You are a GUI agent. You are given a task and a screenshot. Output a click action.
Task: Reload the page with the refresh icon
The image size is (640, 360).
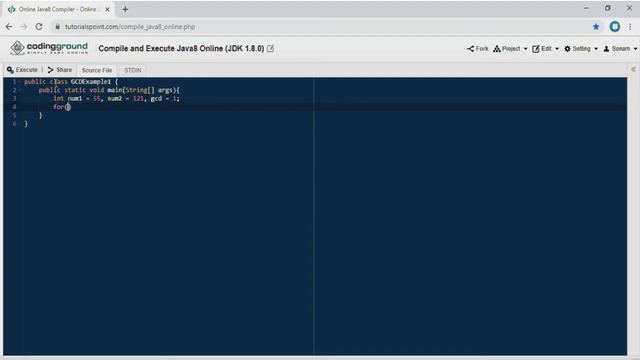click(x=39, y=27)
